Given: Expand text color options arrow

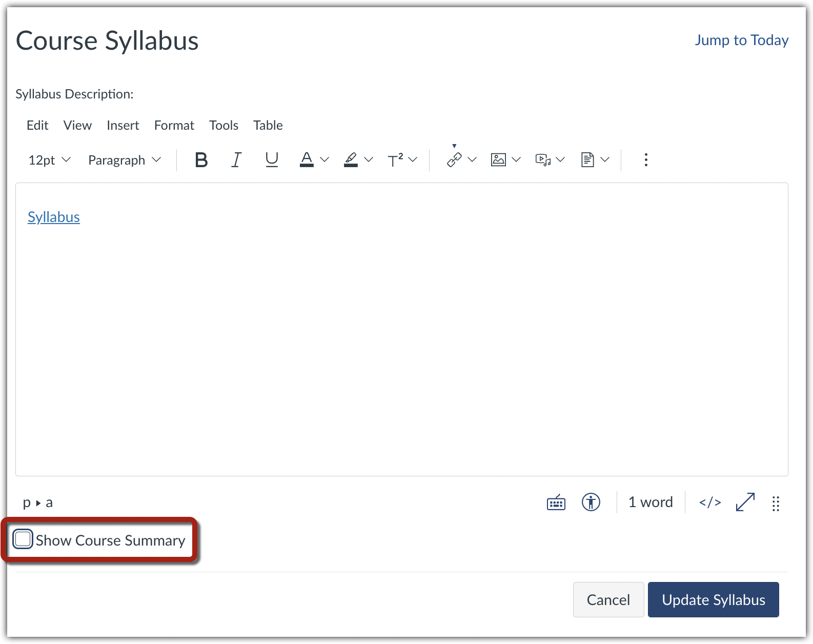Looking at the screenshot, I should point(324,160).
